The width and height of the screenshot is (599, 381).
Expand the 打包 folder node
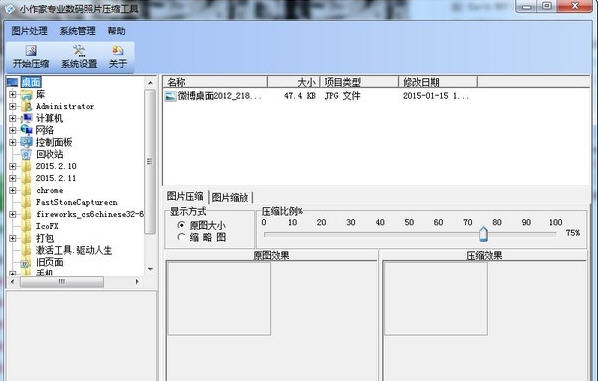coord(13,238)
